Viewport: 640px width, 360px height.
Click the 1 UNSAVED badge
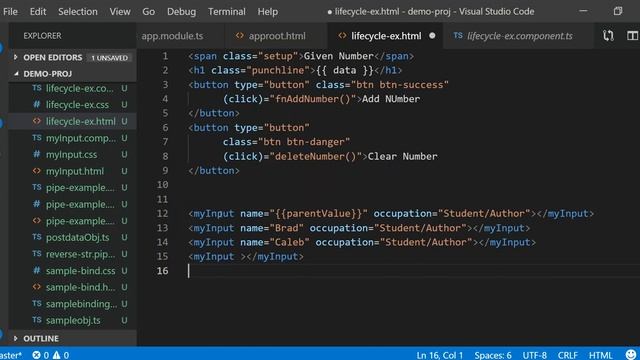(x=109, y=58)
